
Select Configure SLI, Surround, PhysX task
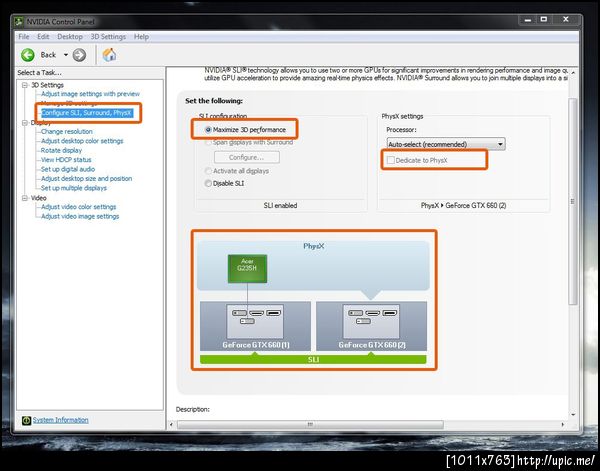tap(87, 113)
